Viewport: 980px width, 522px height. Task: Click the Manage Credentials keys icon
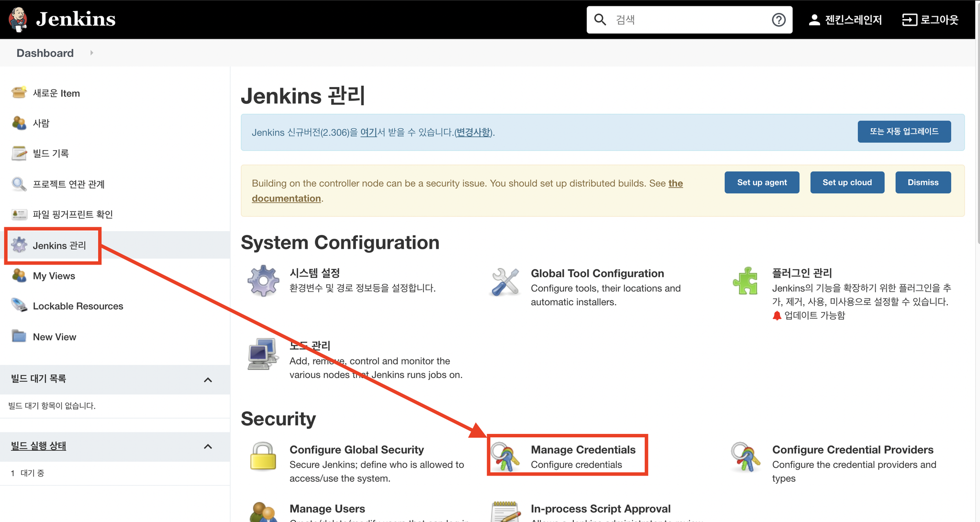506,457
